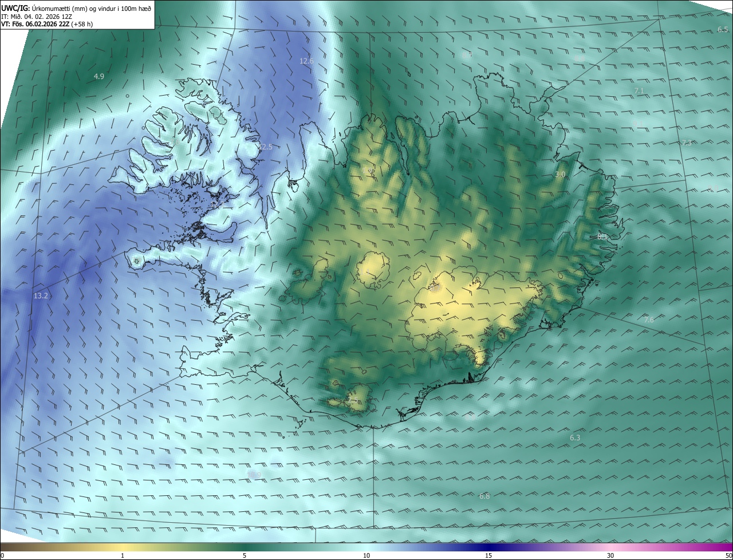733x560 pixels.
Task: Click the 1 tick on the color scale
Action: [x=123, y=555]
